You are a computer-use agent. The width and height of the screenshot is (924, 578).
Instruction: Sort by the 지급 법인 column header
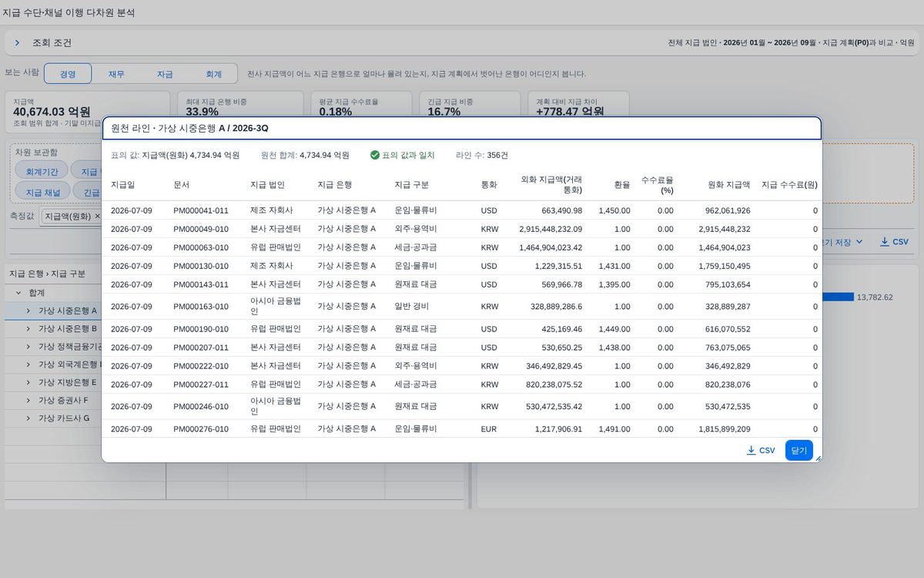pos(267,185)
